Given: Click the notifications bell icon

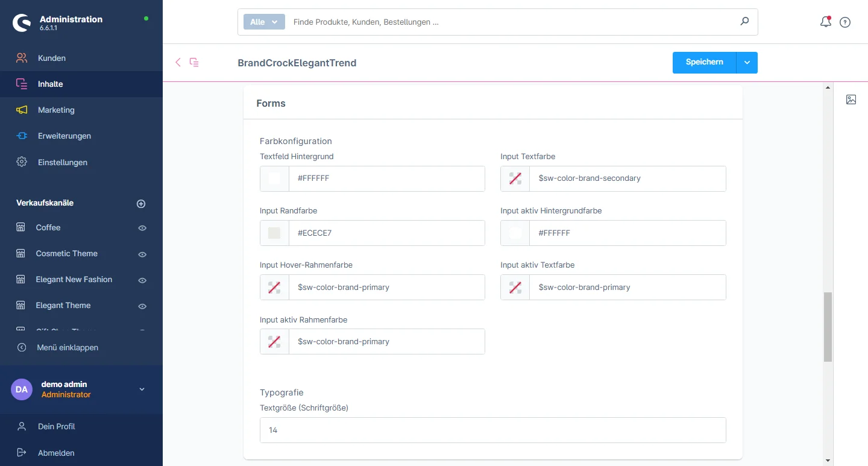Looking at the screenshot, I should pos(825,22).
